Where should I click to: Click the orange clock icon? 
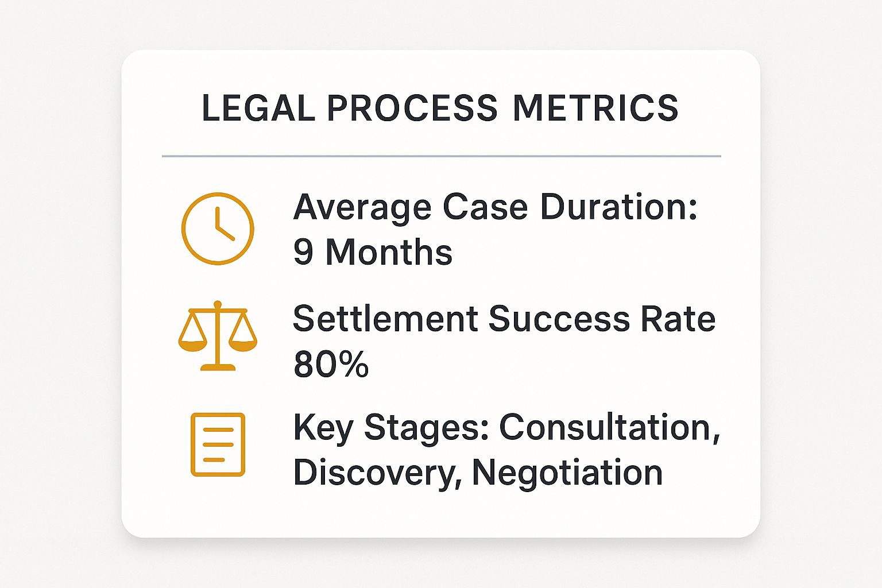pos(218,229)
